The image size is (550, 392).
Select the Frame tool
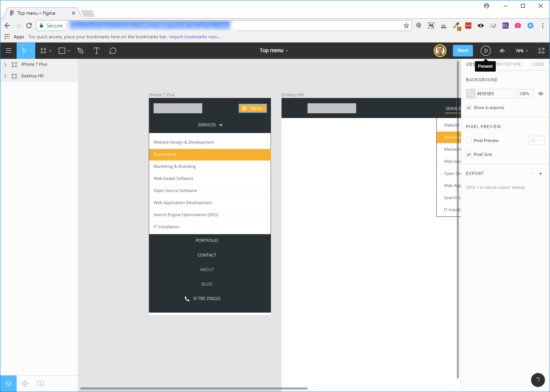43,51
